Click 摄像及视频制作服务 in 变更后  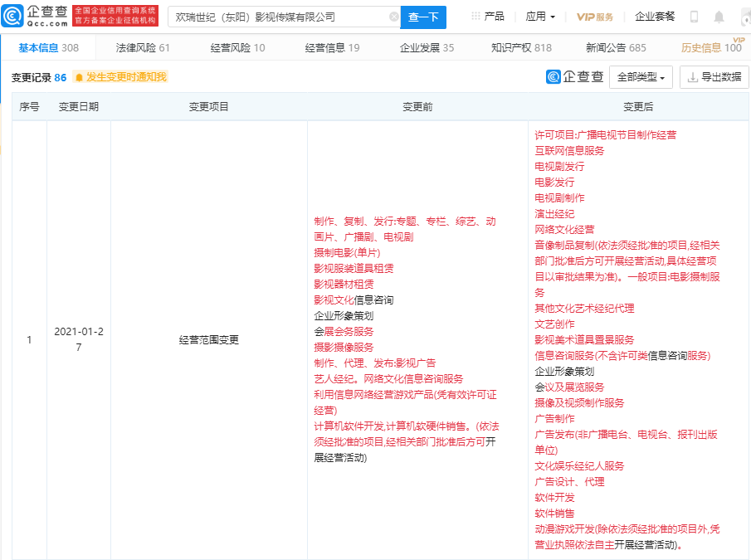pos(579,403)
